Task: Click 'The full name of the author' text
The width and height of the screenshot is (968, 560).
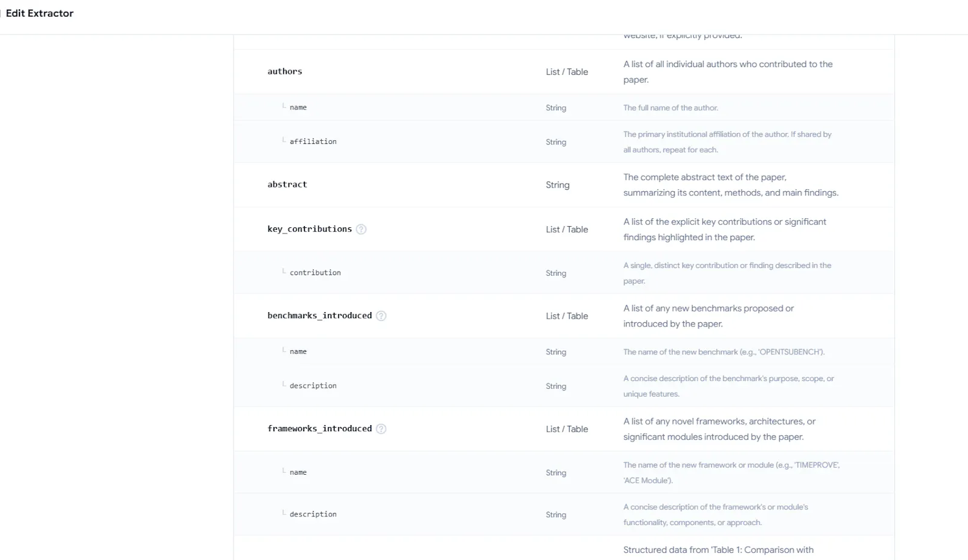Action: [670, 108]
